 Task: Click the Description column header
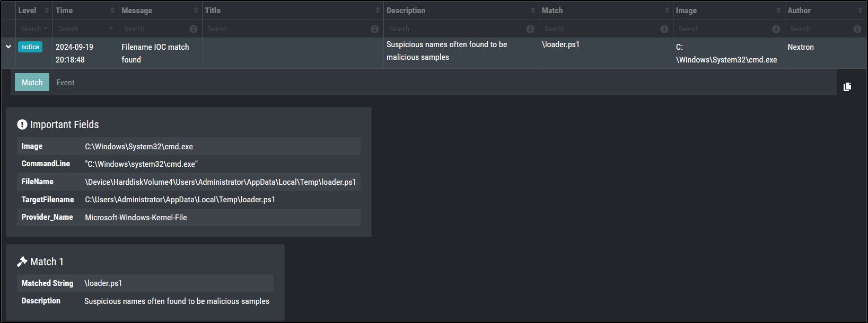click(406, 11)
